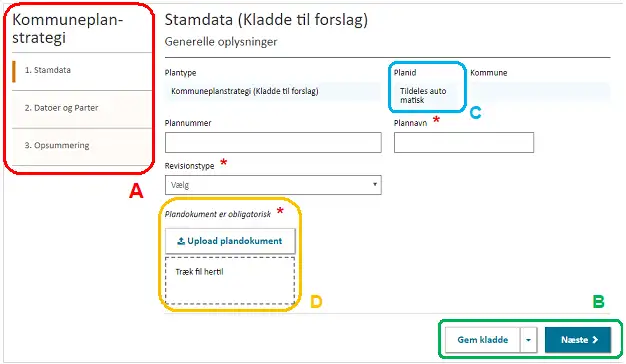
Task: Click the Træk fil hertil drop zone
Action: click(x=230, y=281)
